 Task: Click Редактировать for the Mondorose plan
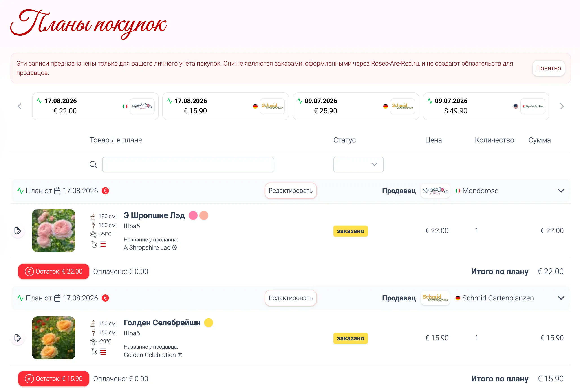coord(291,191)
